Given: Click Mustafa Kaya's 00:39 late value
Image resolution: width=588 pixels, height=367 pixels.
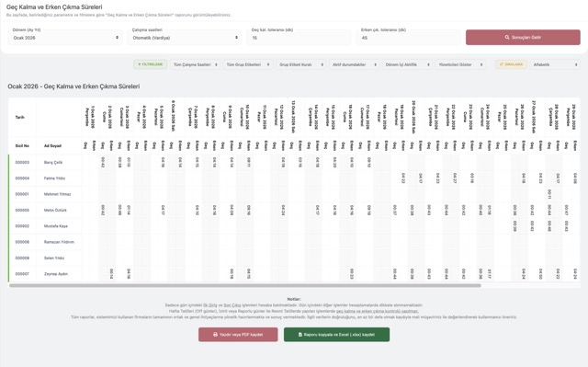Looking at the screenshot, I should (x=514, y=226).
